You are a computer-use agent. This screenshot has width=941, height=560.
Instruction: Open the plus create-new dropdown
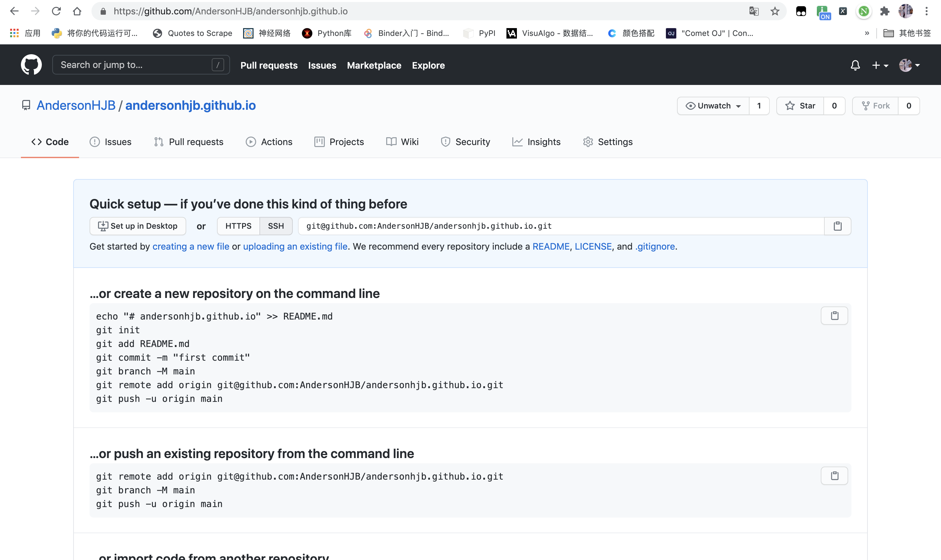tap(880, 65)
